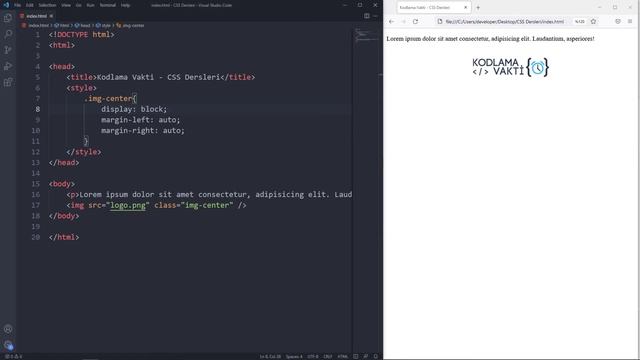
Task: Click the <body> opening tag line
Action: click(62, 184)
